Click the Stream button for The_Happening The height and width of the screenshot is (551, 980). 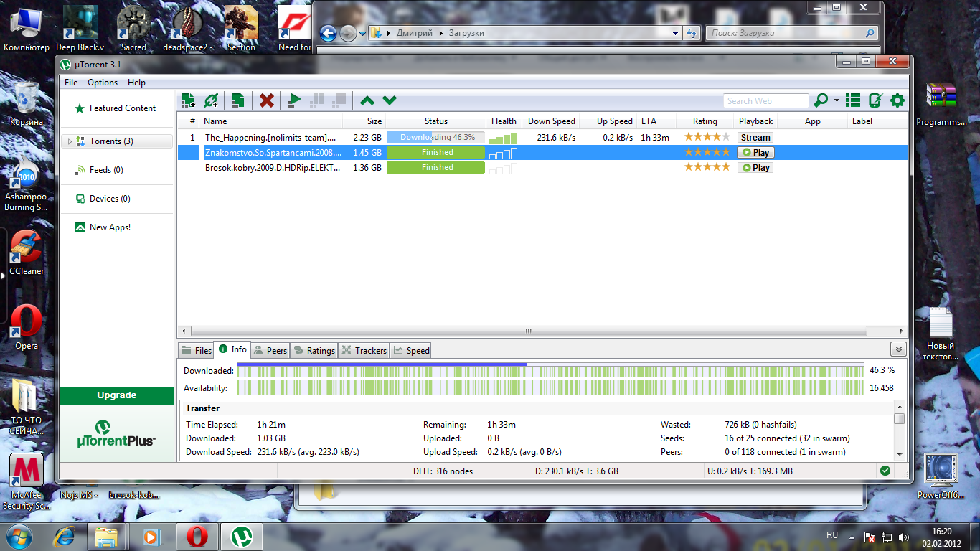click(755, 137)
